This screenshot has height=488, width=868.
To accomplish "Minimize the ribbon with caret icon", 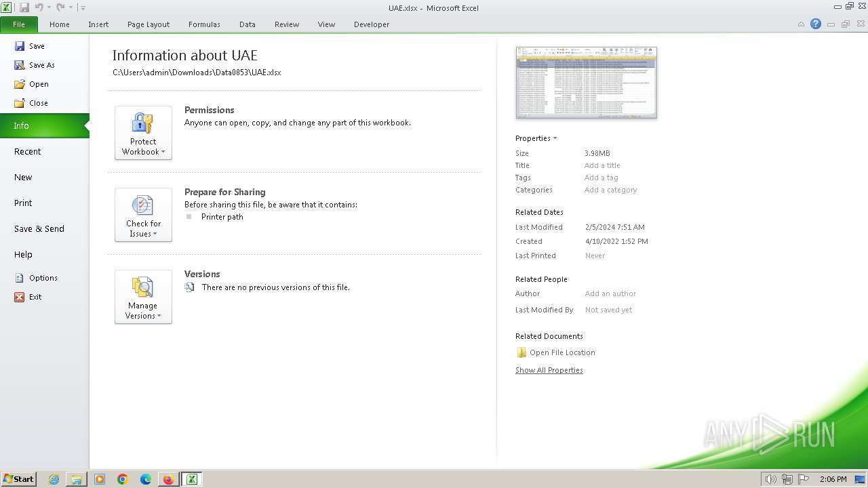I will 801,24.
